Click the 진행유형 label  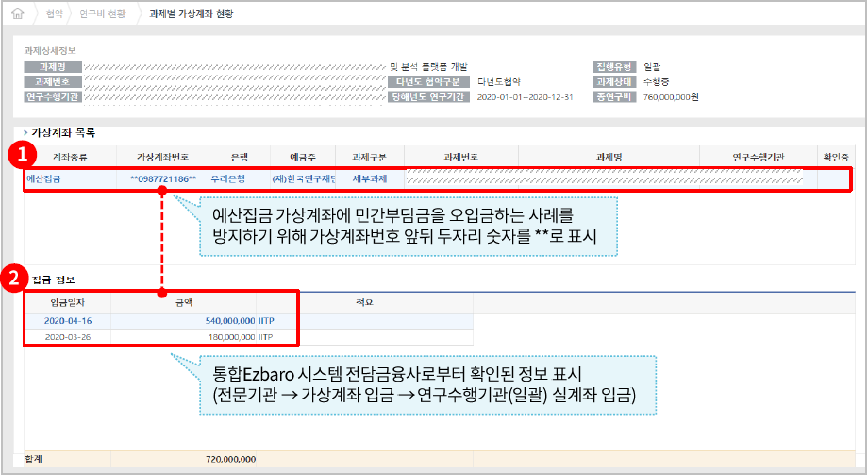[614, 67]
